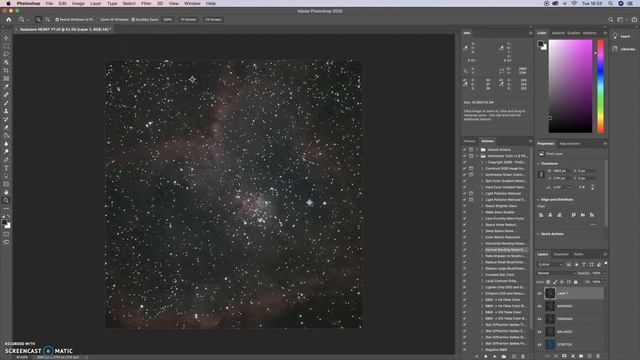Toggle checkmark for Default Actions set
Image resolution: width=640 pixels, height=360 pixels.
pyautogui.click(x=464, y=150)
